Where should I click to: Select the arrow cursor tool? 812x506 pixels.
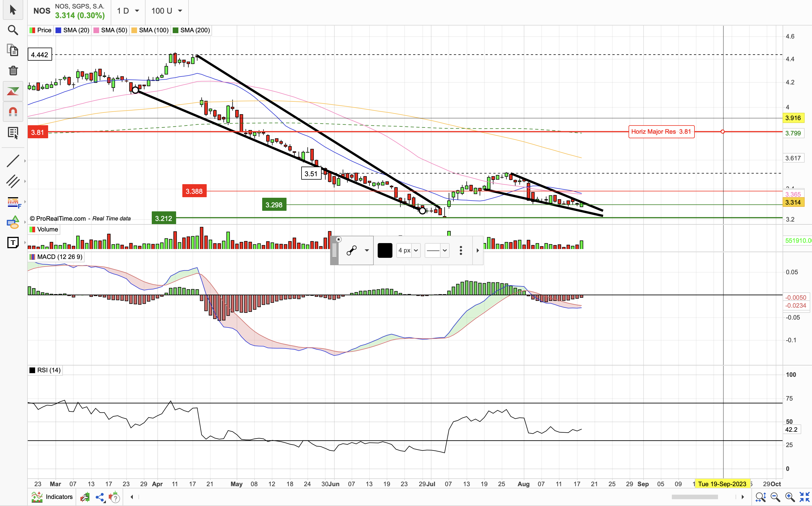tap(13, 10)
